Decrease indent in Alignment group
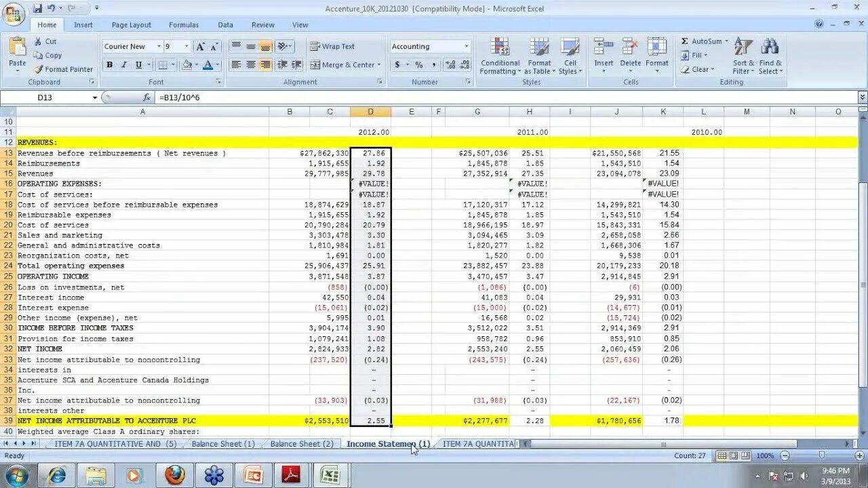868x488 pixels. pyautogui.click(x=283, y=65)
